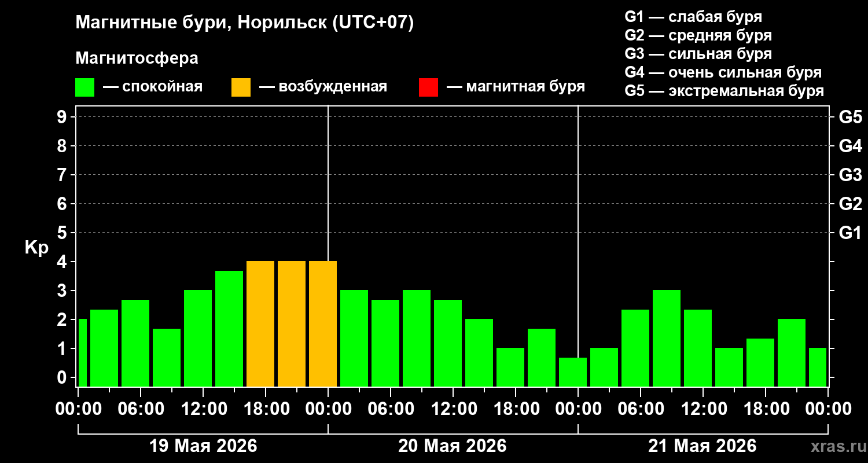Screen dimensions: 868x463
Task: Click the final '00:00' label at chart's right end
Action: [x=828, y=409]
